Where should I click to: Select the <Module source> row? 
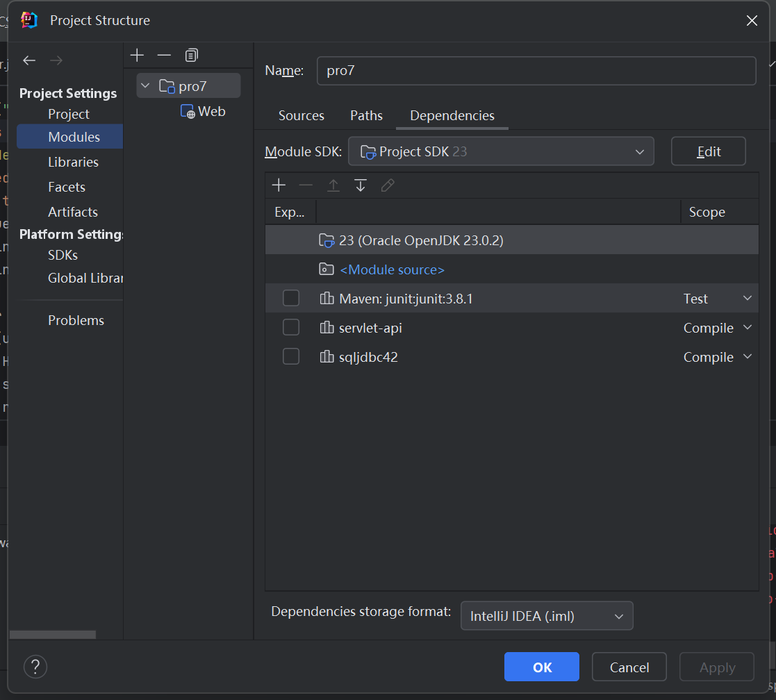[x=512, y=269]
